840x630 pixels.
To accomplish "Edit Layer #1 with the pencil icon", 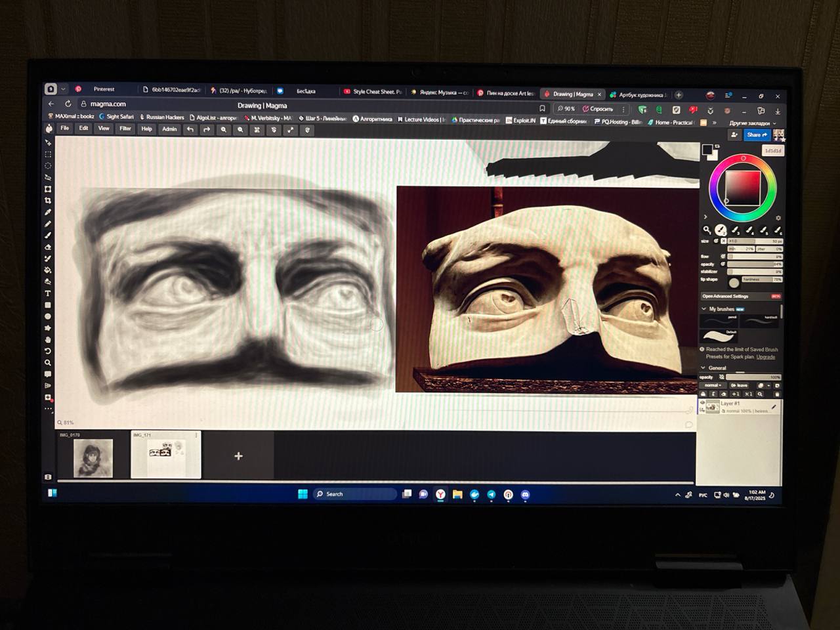I will pos(774,407).
